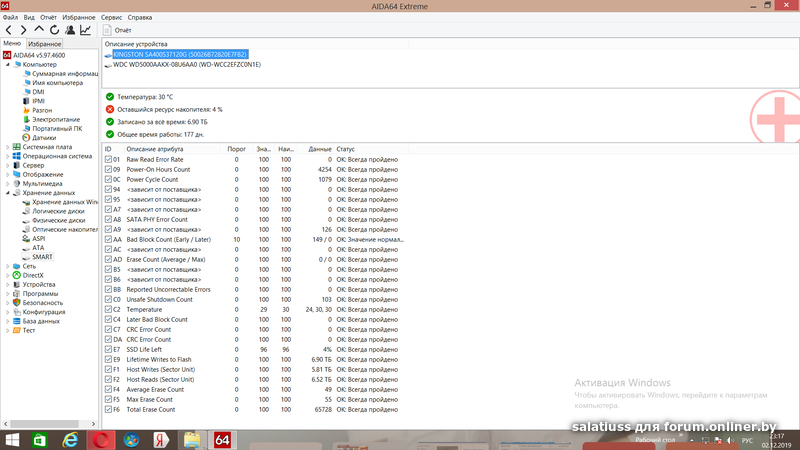Screen dimensions: 800x450
Task: Click the Отчёт report toolbar button
Action: click(117, 30)
